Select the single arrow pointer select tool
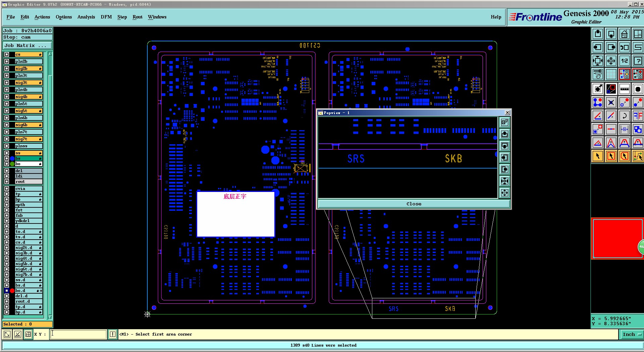 (598, 156)
